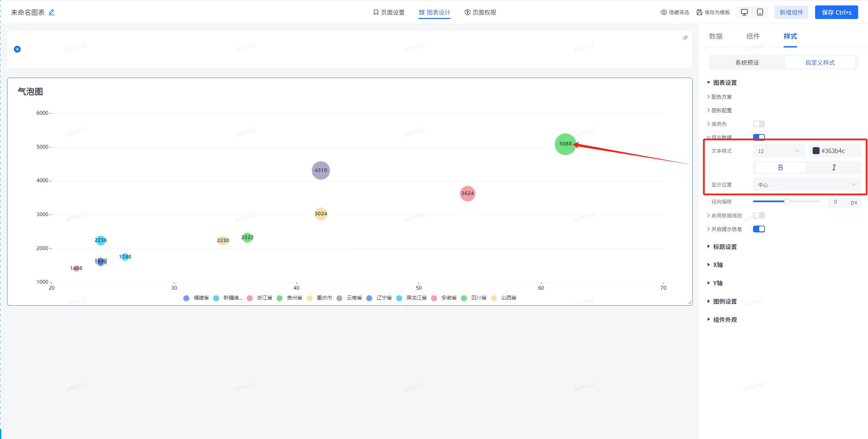Click the blue plus icon to add a filter
Screen dimensions: 868x439
pyautogui.click(x=17, y=49)
